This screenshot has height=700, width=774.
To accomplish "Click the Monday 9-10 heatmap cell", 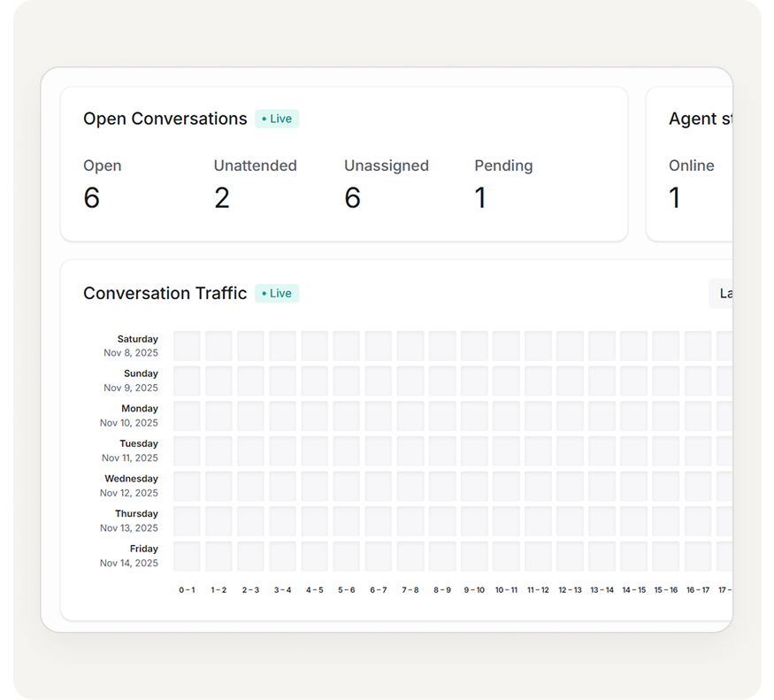I will (x=474, y=416).
